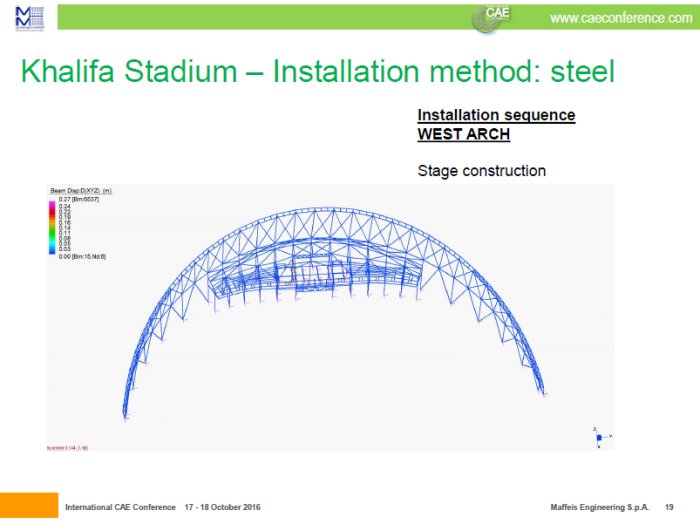Viewport: 700px width, 524px height.
Task: Open the www.caeconference.com link
Action: click(x=620, y=18)
